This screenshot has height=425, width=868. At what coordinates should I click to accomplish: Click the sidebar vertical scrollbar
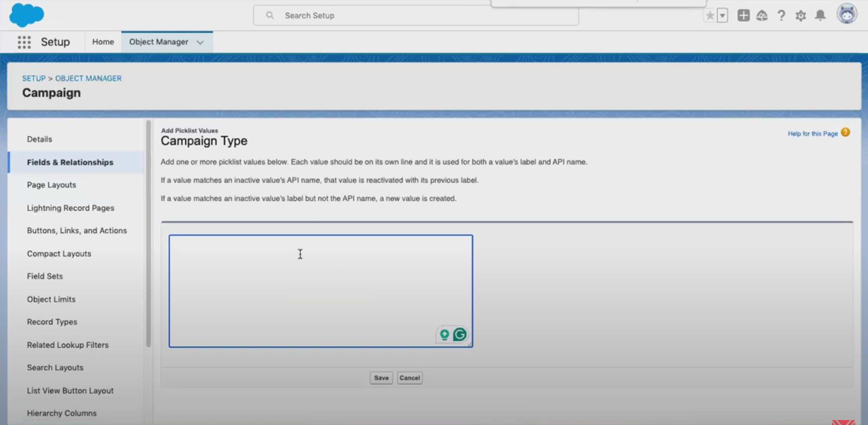click(x=148, y=234)
